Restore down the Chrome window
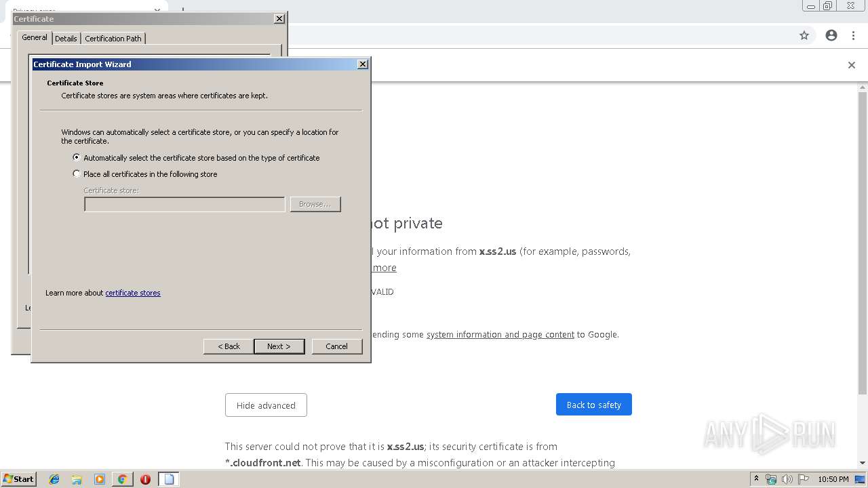868x488 pixels. point(827,6)
